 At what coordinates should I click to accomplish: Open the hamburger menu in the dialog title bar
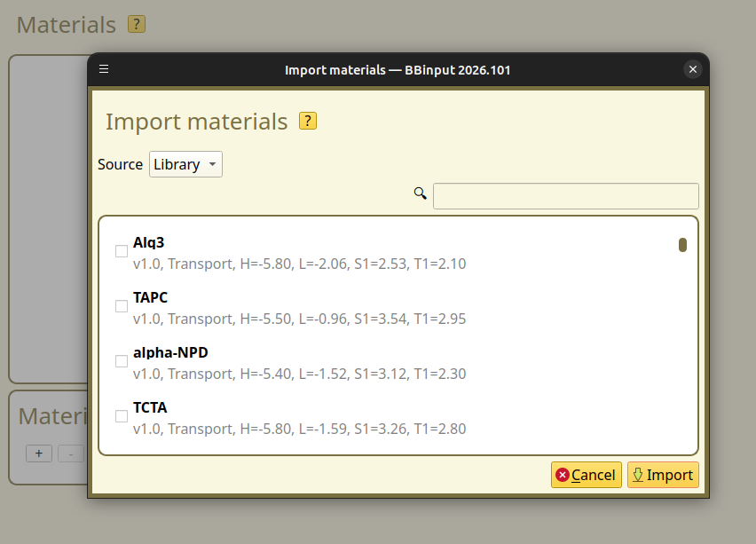(104, 69)
